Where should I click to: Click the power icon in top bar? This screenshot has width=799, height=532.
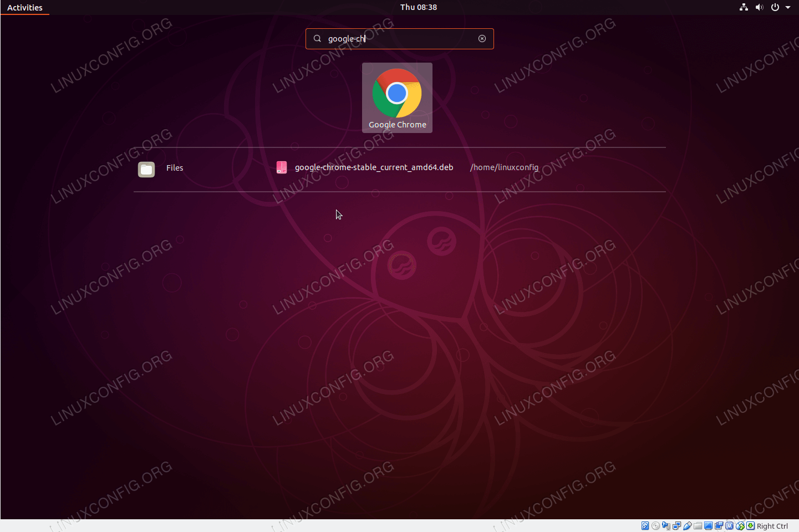click(775, 7)
